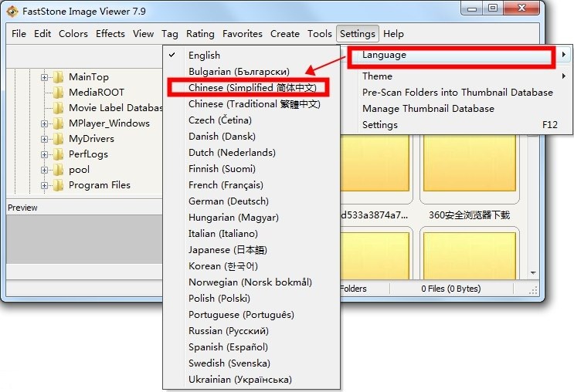Image resolution: width=574 pixels, height=392 pixels.
Task: Minimize the FastStone window
Action: click(x=472, y=8)
